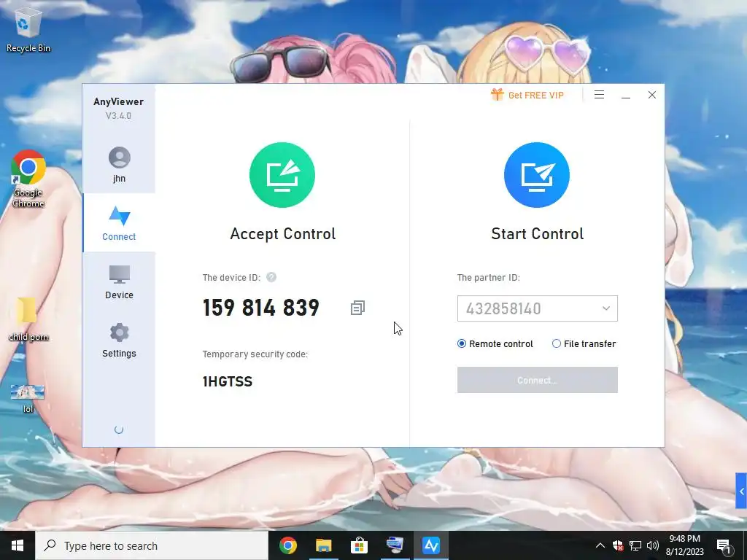Switch to the Connect tab in sidebar

coord(119,223)
